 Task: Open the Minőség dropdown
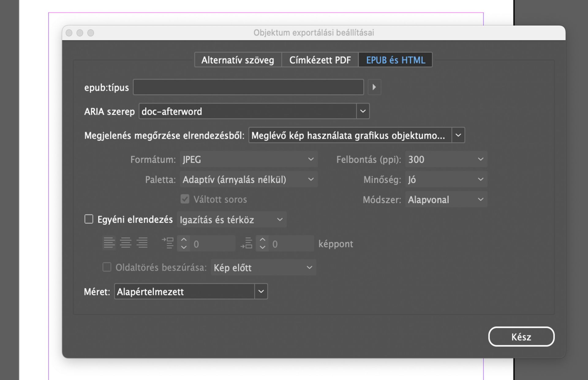click(x=480, y=179)
